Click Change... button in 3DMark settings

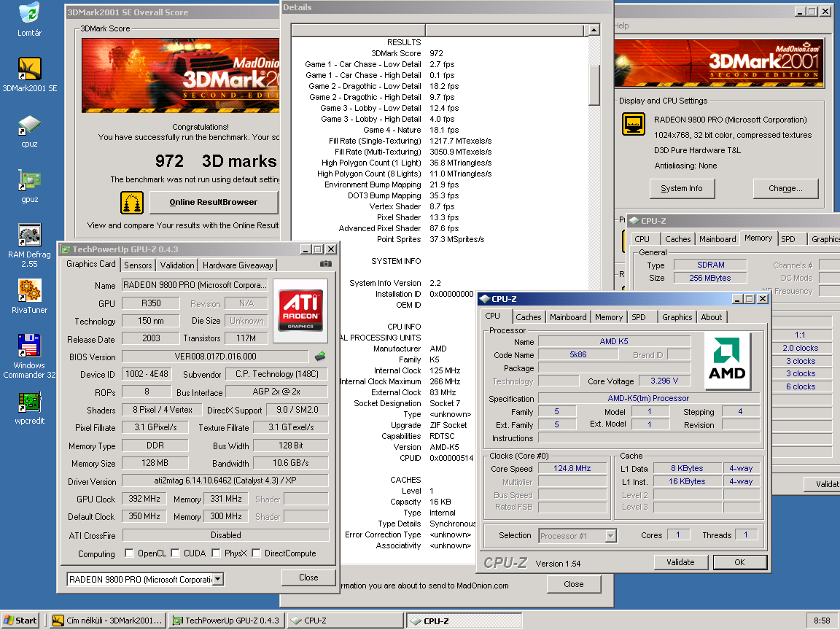pos(785,188)
